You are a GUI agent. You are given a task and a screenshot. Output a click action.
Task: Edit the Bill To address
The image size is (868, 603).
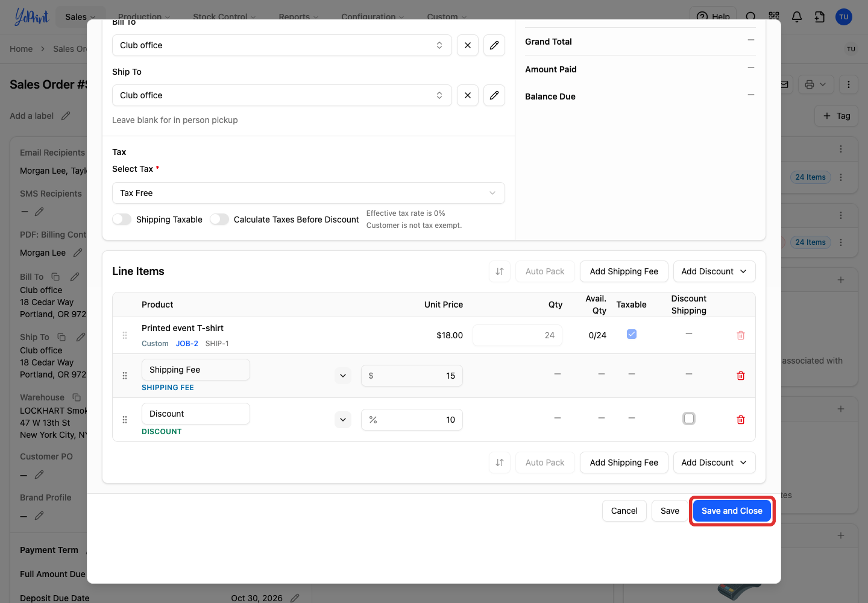click(x=494, y=45)
